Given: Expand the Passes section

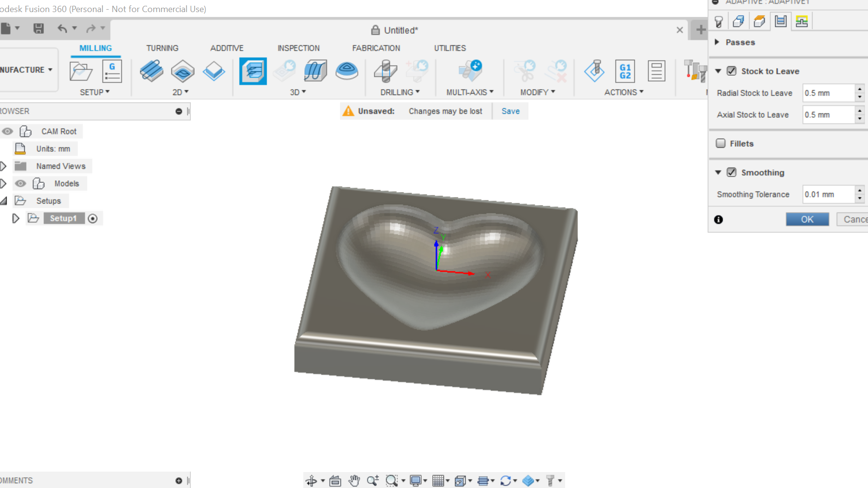Looking at the screenshot, I should pos(717,42).
